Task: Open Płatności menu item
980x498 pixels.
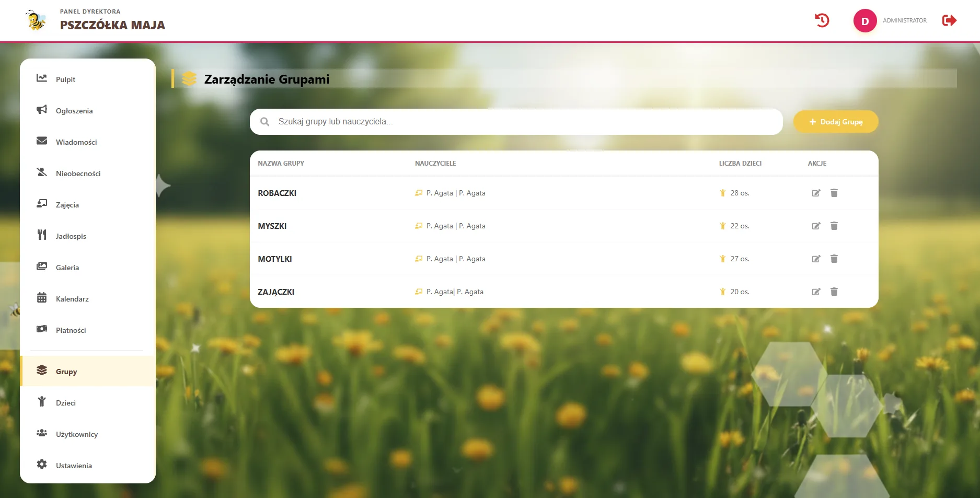Action: [88, 330]
